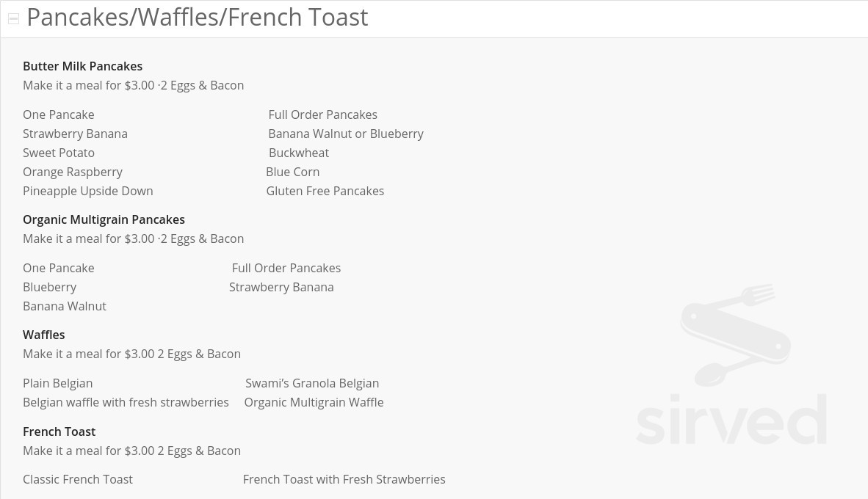Select Strawberry Banana under Butter Milk Pancakes
The image size is (868, 499).
[x=76, y=134]
